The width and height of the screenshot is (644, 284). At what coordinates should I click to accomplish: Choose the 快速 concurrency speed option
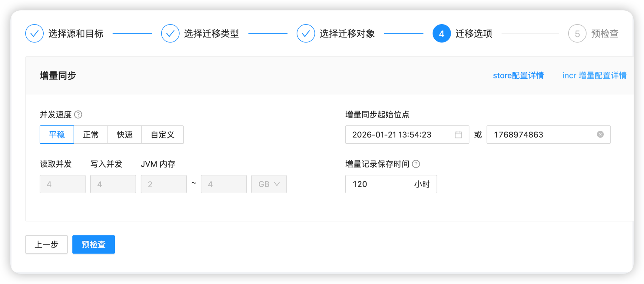[125, 135]
